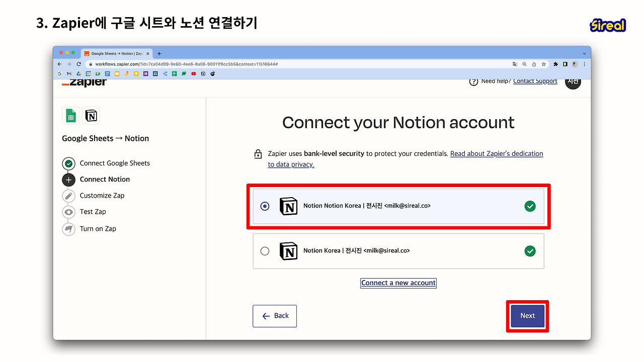Open the translate page icon in address bar
Viewport: 644px width, 362px height.
515,64
